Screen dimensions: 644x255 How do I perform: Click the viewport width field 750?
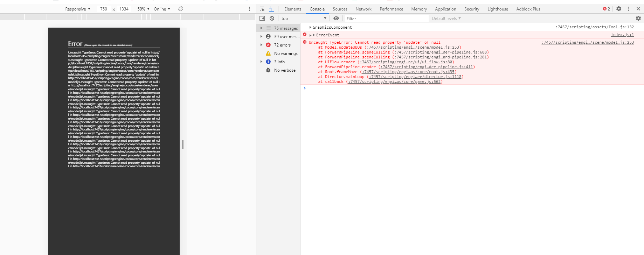104,9
